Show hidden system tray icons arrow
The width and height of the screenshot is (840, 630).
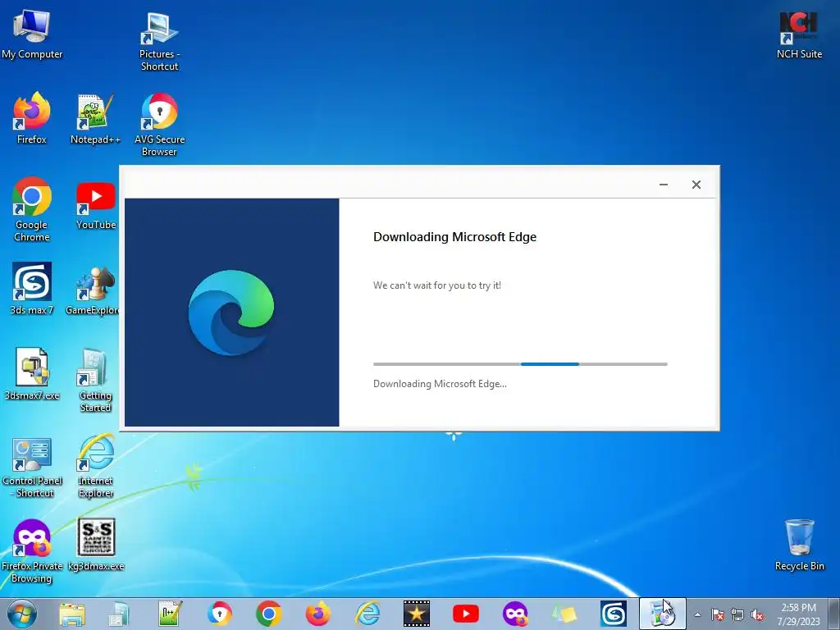(x=697, y=614)
